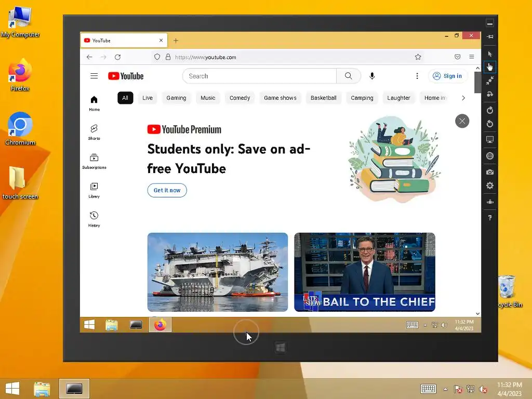This screenshot has width=532, height=399.
Task: Select the Gaming category chip
Action: coord(176,98)
